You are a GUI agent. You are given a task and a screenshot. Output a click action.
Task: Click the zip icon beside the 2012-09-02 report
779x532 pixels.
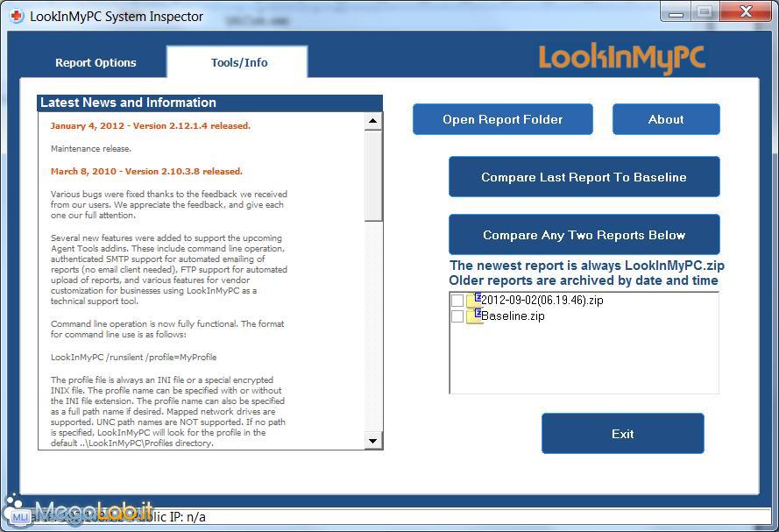pos(474,300)
